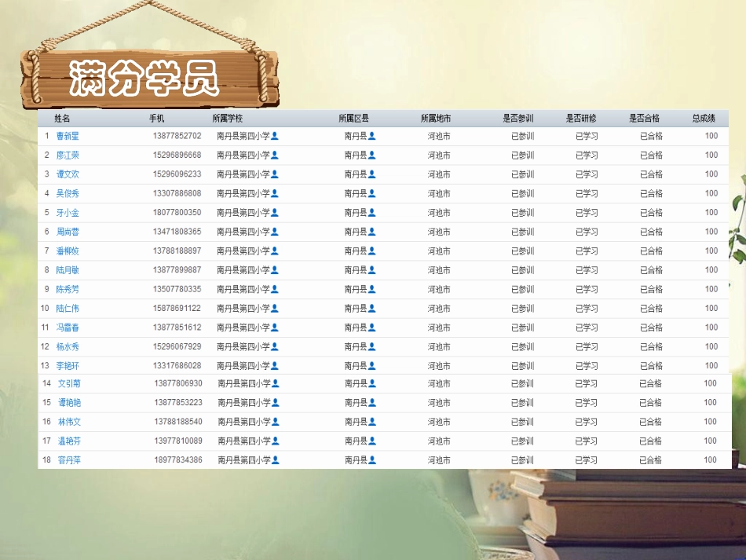Click the 所属区县 column header
This screenshot has height=560, width=746.
pos(353,118)
